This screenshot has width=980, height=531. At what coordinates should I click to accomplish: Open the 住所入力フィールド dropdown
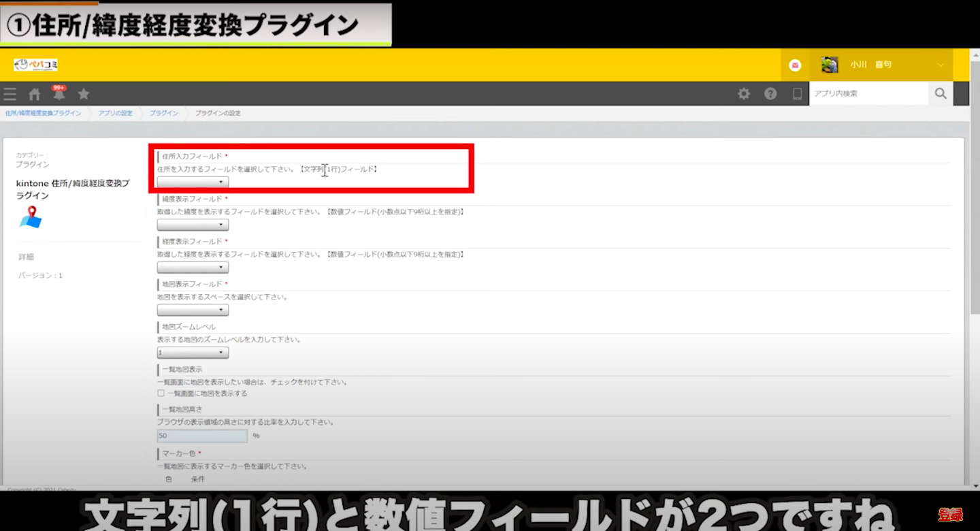point(193,182)
